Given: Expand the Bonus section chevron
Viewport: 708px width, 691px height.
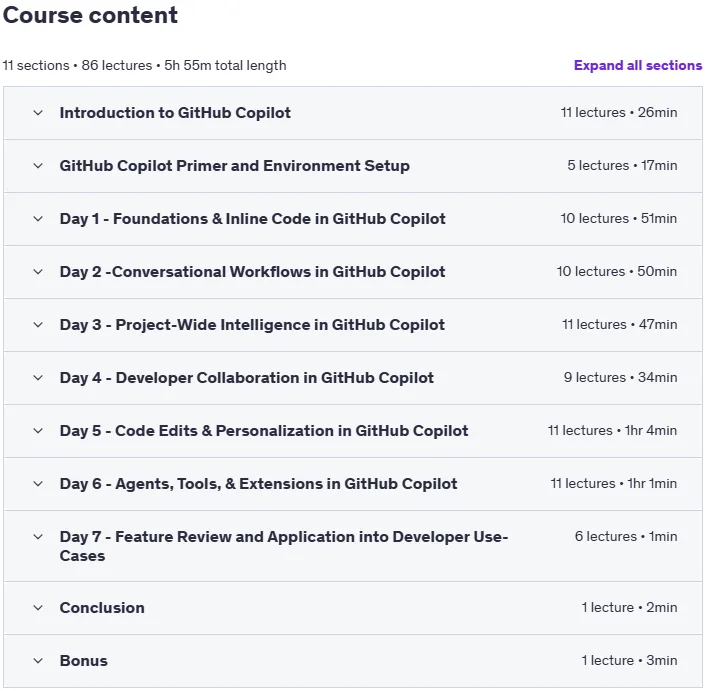Looking at the screenshot, I should [38, 661].
